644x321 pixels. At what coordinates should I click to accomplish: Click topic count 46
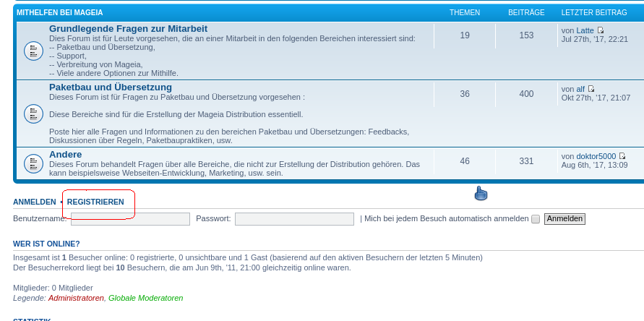(465, 161)
